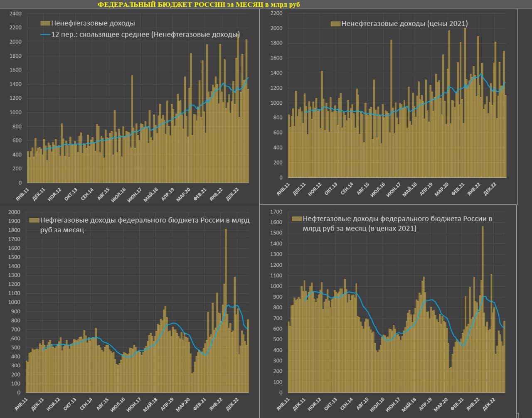Image resolution: width=532 pixels, height=418 pixels.
Task: Click the 2000 y-axis value in bottom-left chart
Action: [15, 212]
